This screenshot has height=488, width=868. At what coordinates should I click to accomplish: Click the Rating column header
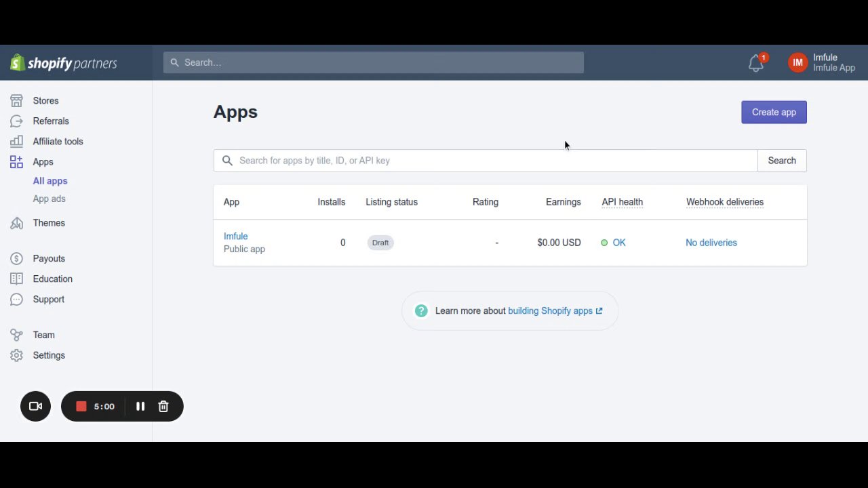[486, 202]
